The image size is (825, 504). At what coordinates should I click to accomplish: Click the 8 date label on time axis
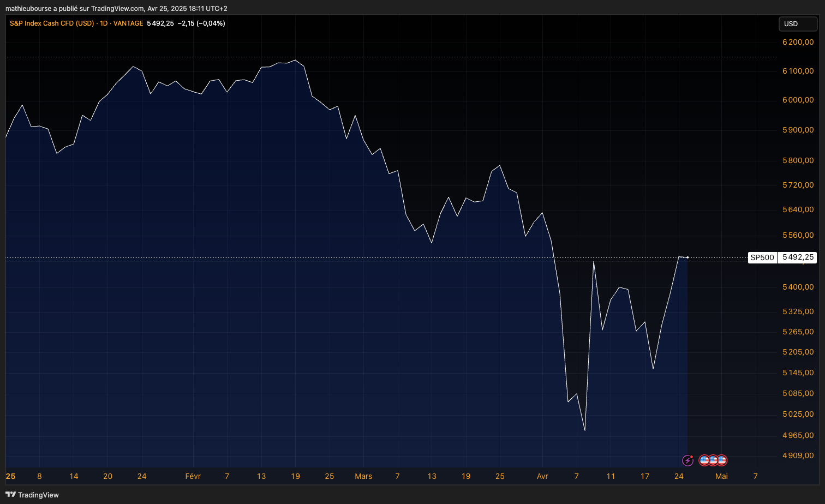tap(39, 476)
